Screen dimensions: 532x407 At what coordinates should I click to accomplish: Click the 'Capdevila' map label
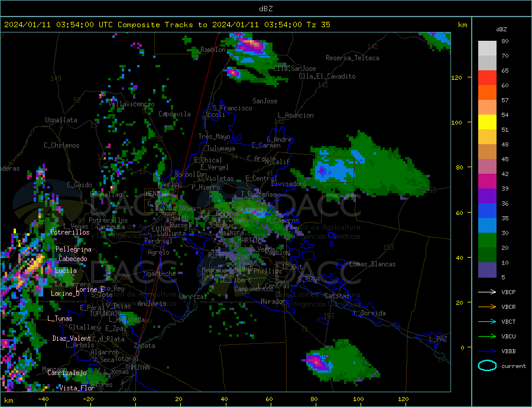point(174,114)
